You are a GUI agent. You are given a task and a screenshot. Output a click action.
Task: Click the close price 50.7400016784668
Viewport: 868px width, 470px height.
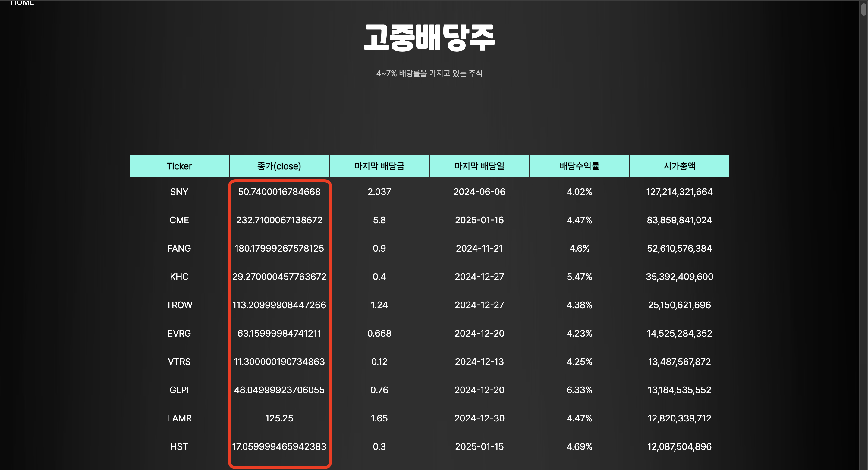279,192
